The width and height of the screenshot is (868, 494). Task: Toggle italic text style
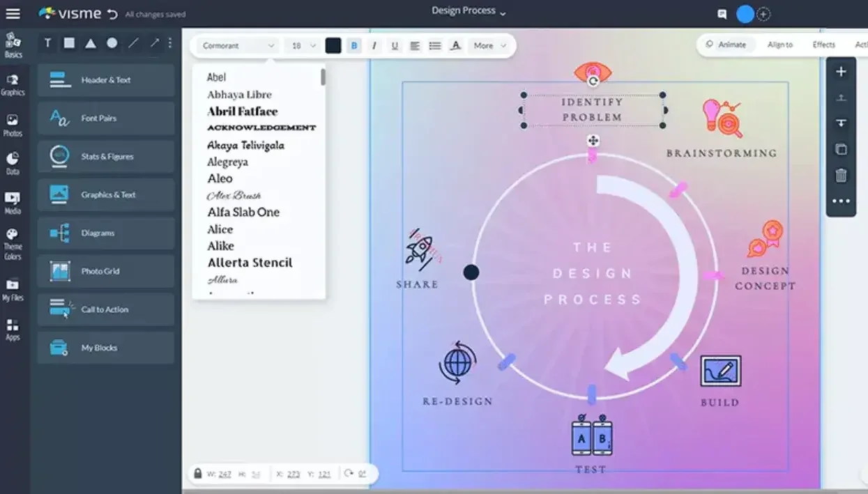click(x=374, y=46)
